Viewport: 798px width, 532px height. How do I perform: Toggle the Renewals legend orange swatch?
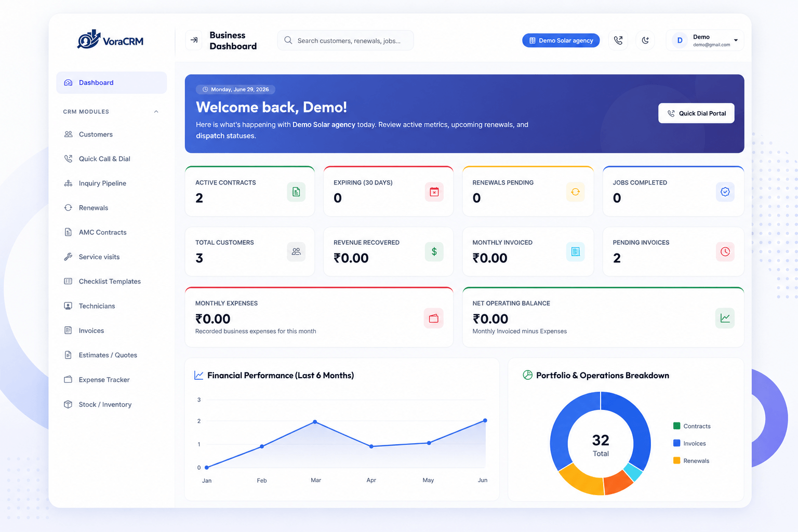[677, 460]
